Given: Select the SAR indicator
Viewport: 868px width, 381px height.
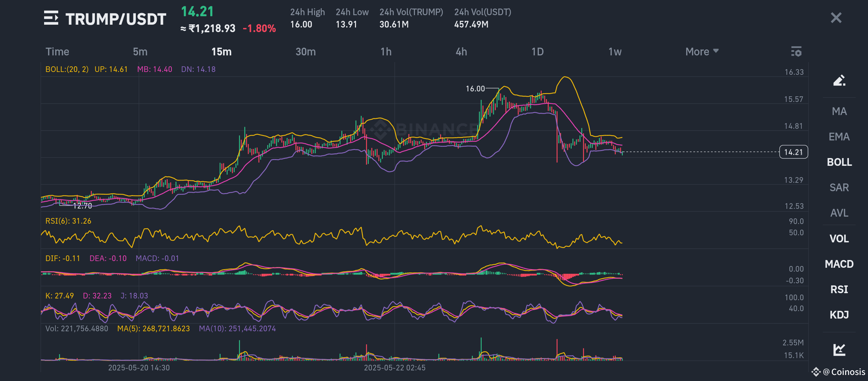Looking at the screenshot, I should 839,187.
